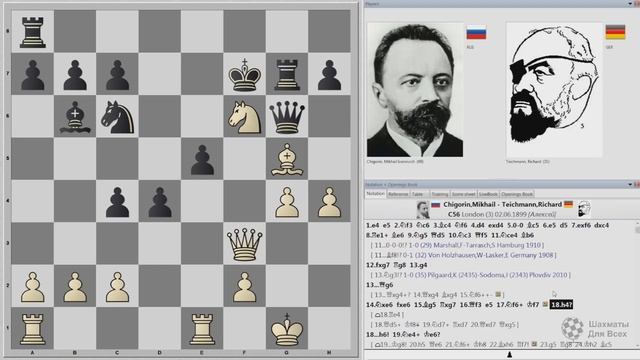Screen dimensions: 640x360
Task: Click the black pawn on d4
Action: pos(160,202)
